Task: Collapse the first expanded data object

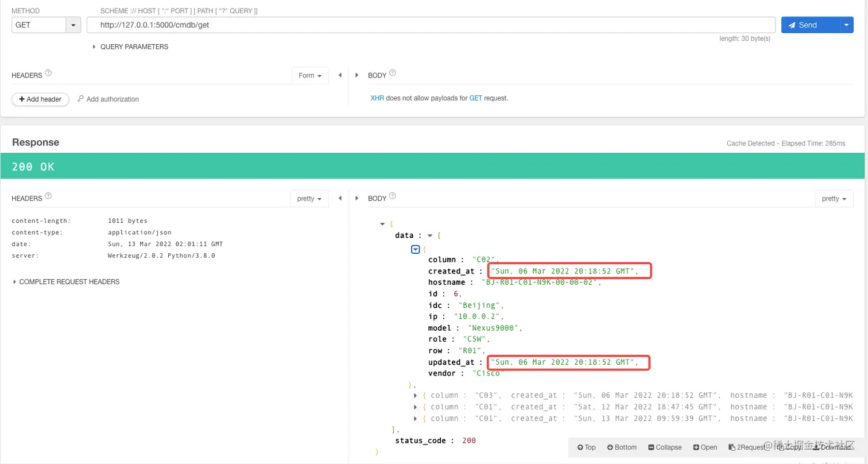Action: (416, 249)
